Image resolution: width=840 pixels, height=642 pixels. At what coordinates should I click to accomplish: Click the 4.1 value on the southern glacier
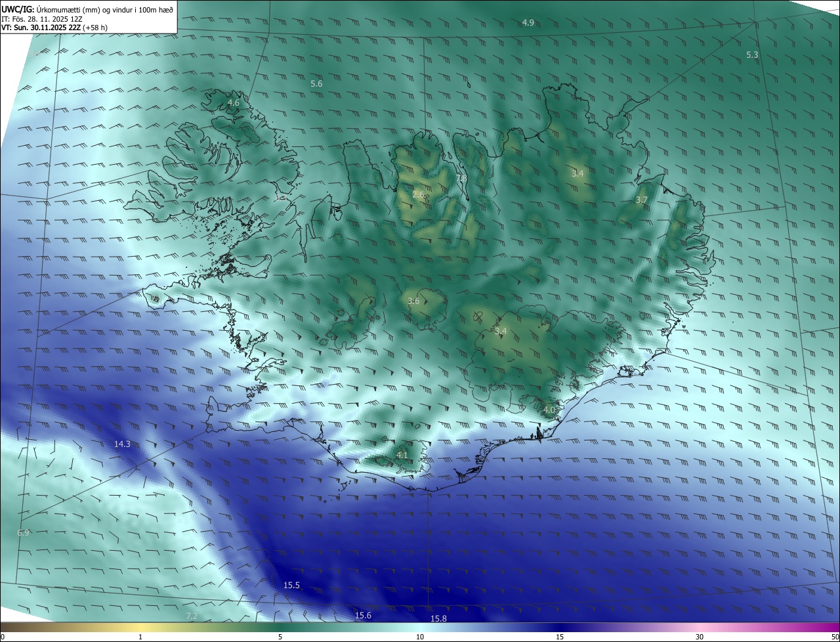click(x=402, y=455)
